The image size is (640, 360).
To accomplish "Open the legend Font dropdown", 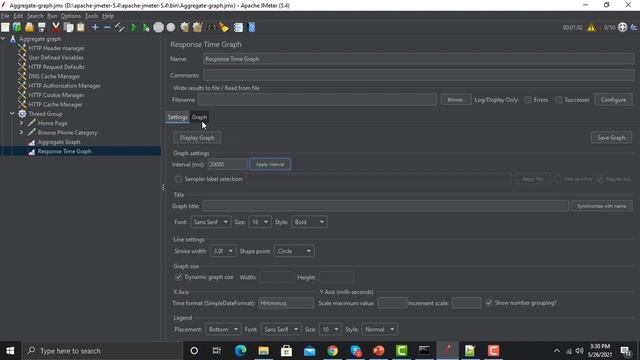I will pyautogui.click(x=281, y=329).
